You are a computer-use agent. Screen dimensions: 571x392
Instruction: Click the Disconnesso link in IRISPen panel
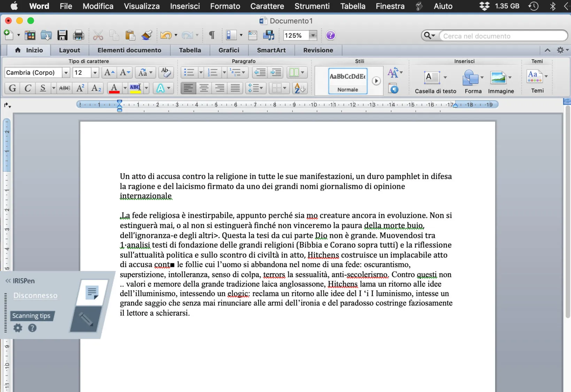click(35, 295)
